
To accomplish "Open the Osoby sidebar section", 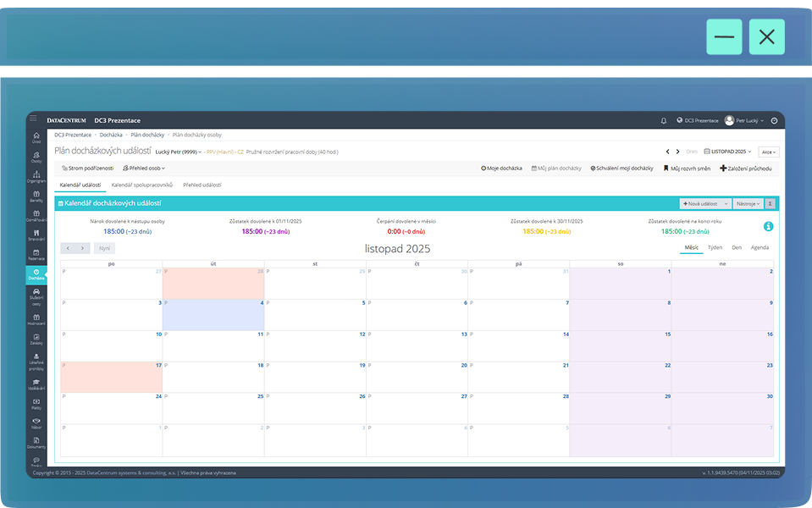I will tap(36, 157).
